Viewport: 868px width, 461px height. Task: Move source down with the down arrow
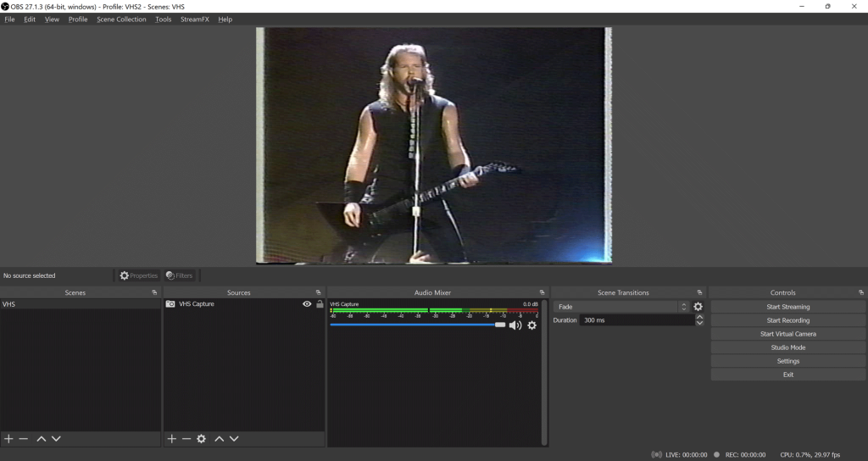click(234, 439)
